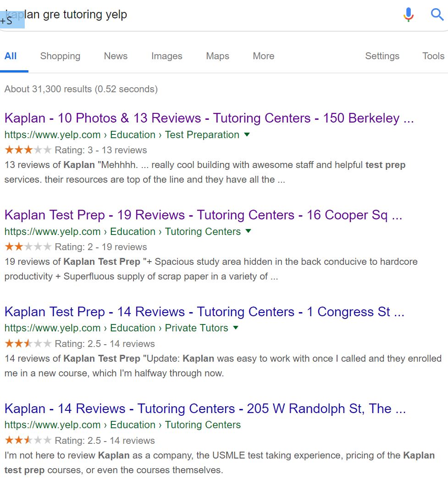
Task: Click the magnifying glass search icon
Action: pyautogui.click(x=437, y=14)
